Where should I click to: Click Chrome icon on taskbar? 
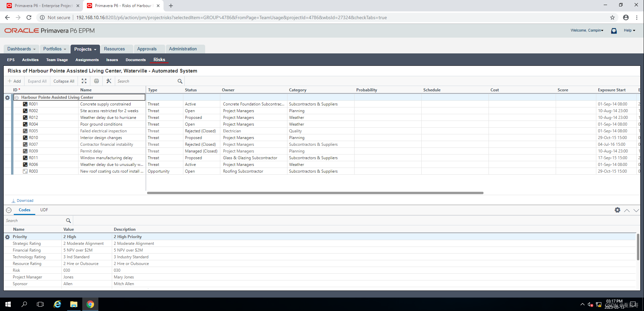(x=90, y=304)
